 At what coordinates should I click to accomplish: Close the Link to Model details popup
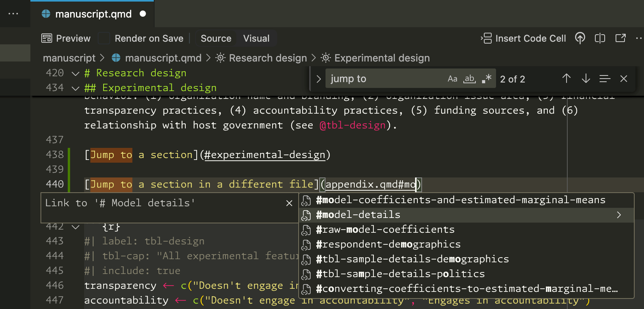[x=289, y=203]
